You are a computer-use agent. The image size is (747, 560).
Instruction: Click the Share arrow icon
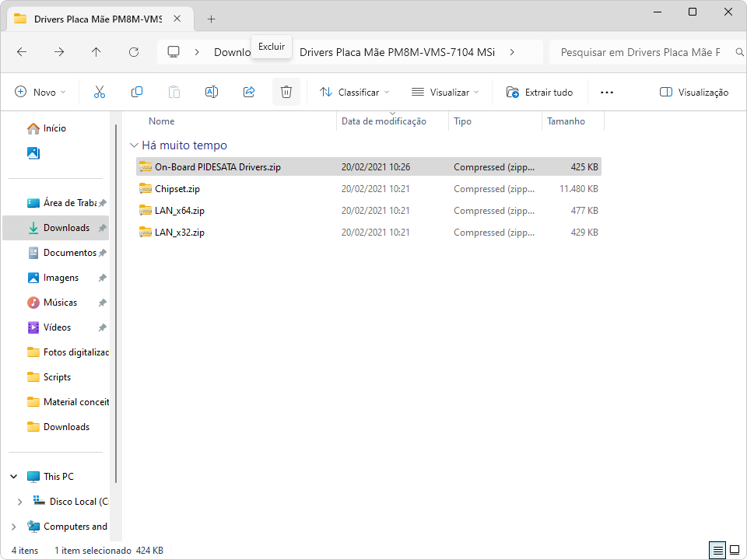pos(249,92)
